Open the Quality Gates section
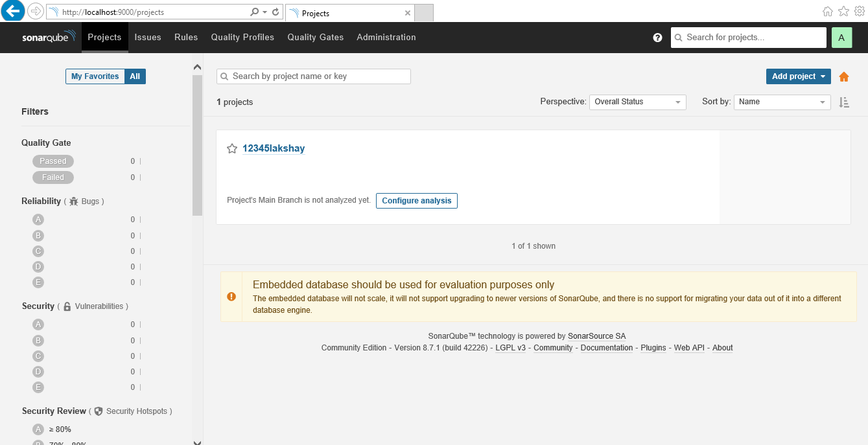The width and height of the screenshot is (868, 445). click(315, 38)
